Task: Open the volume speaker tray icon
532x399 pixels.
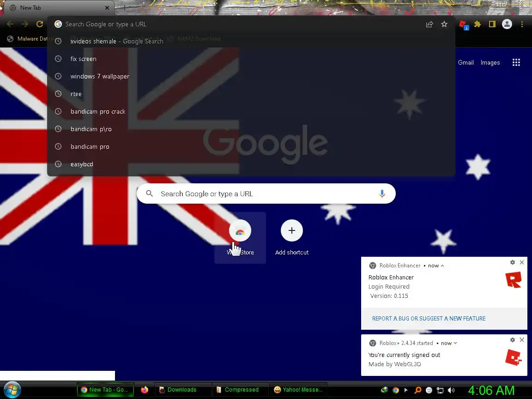Action: 451,390
